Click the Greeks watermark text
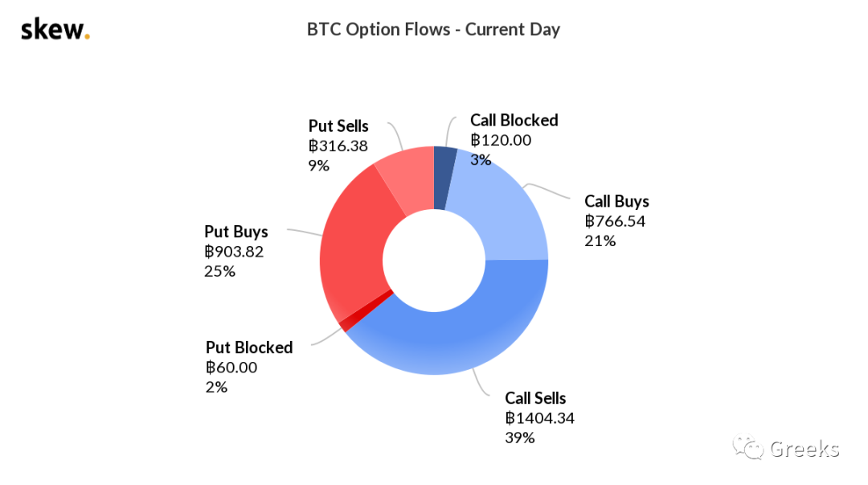Viewport: 868px width, 485px height. click(x=805, y=449)
